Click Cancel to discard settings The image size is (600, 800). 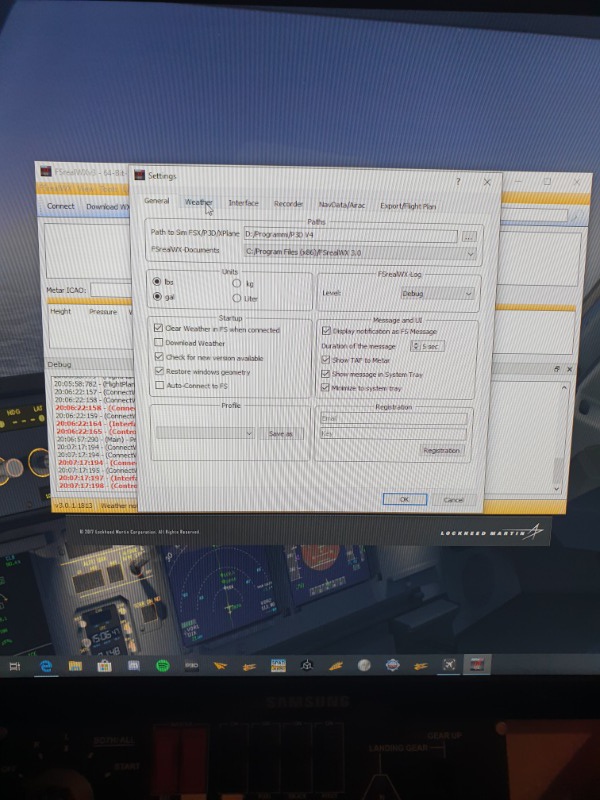point(454,499)
